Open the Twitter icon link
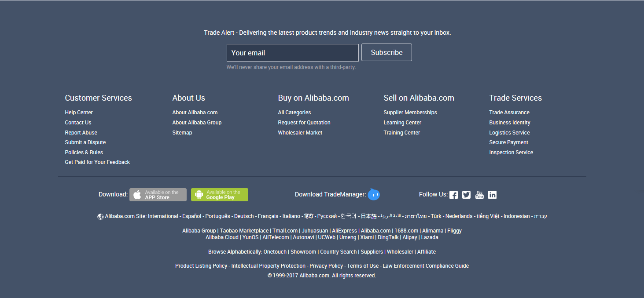The width and height of the screenshot is (644, 298). click(x=466, y=195)
